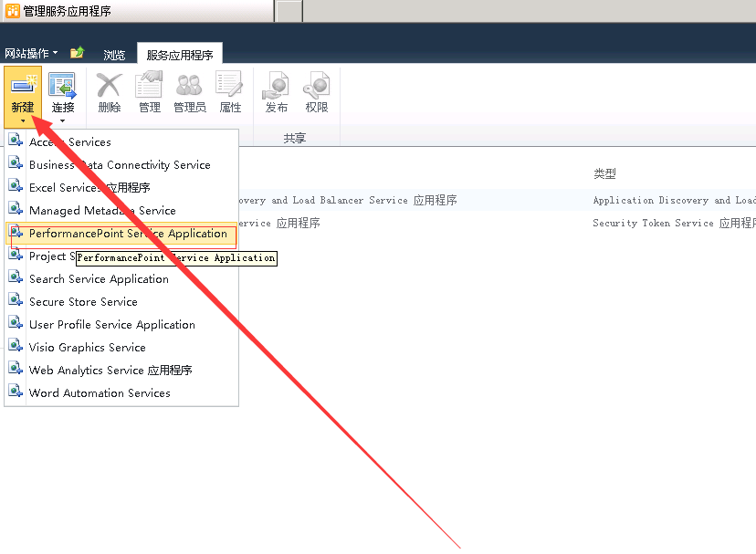
Task: Choose Access Services from the menu
Action: point(121,141)
